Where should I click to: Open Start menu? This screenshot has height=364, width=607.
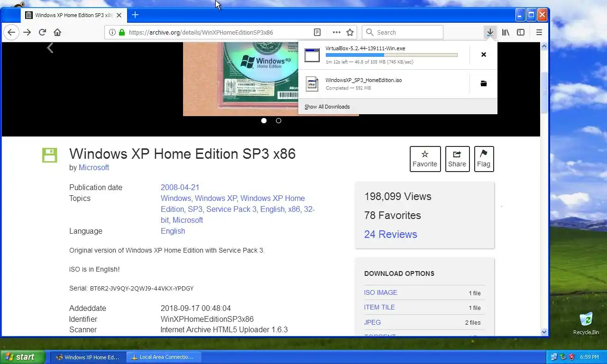click(23, 357)
